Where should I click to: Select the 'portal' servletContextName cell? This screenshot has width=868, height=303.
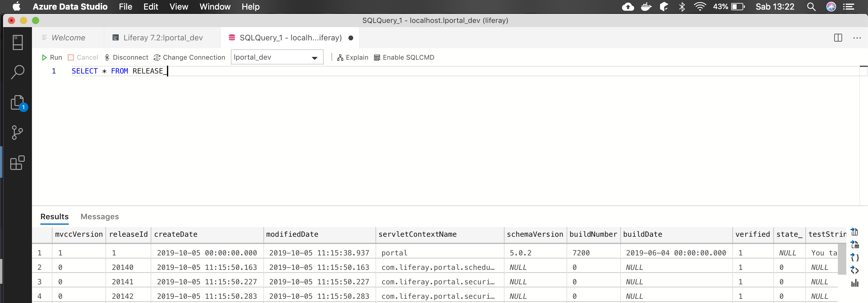click(440, 253)
